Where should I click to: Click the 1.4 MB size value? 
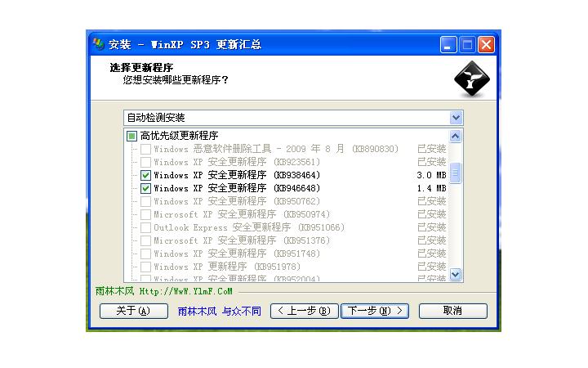click(431, 189)
